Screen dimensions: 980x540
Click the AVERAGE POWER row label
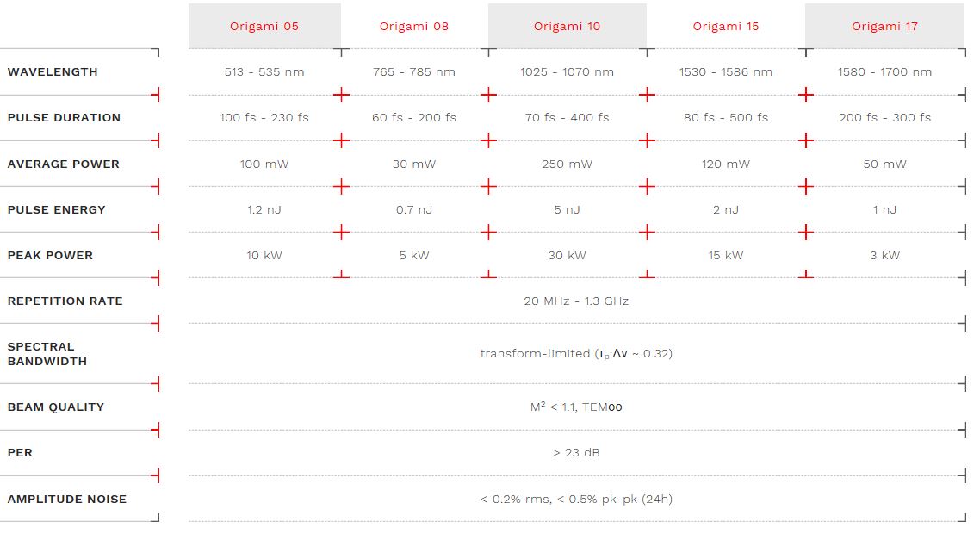coord(63,164)
